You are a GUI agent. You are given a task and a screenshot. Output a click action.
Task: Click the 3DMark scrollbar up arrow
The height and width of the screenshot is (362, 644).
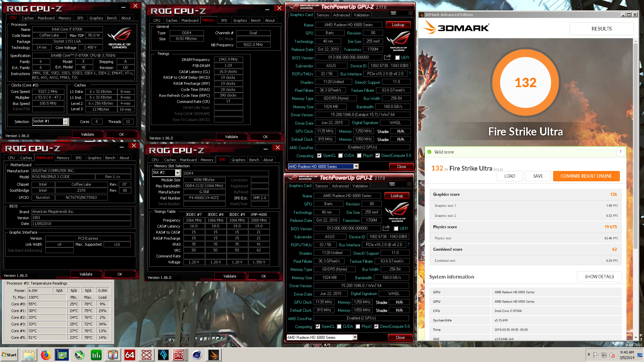click(635, 42)
